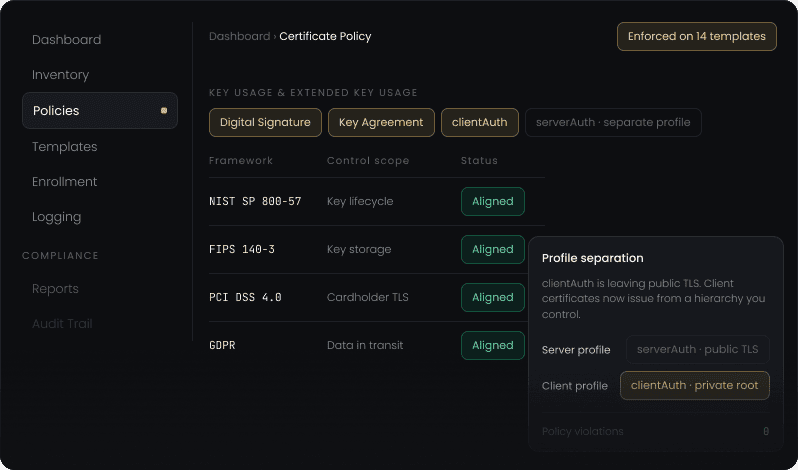Click Profile separation card title
Viewport: 798px width, 470px height.
[592, 258]
